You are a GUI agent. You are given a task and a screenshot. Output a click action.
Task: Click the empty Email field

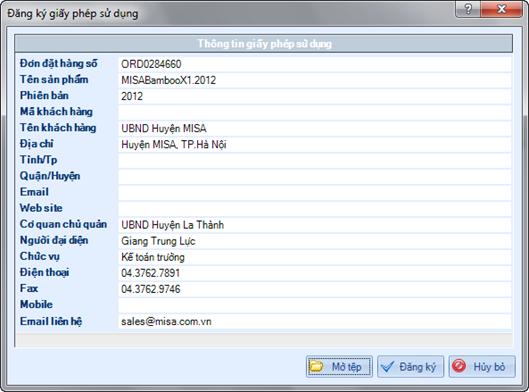pos(315,193)
